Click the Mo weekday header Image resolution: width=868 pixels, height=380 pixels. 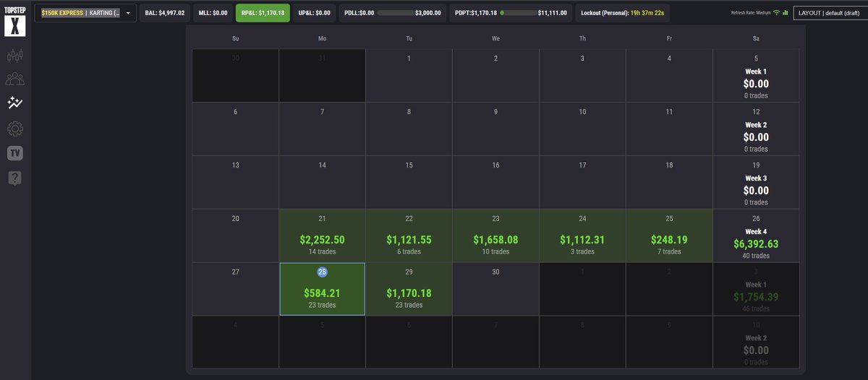click(322, 38)
